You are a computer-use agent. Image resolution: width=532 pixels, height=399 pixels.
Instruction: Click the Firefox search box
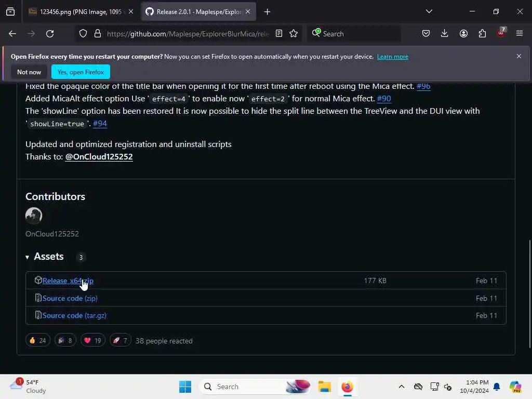(x=354, y=34)
